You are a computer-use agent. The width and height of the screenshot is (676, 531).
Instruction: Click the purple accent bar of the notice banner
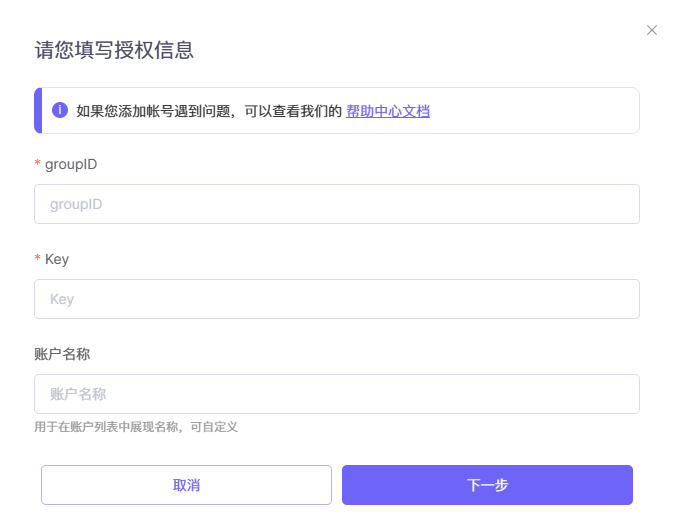[x=38, y=110]
